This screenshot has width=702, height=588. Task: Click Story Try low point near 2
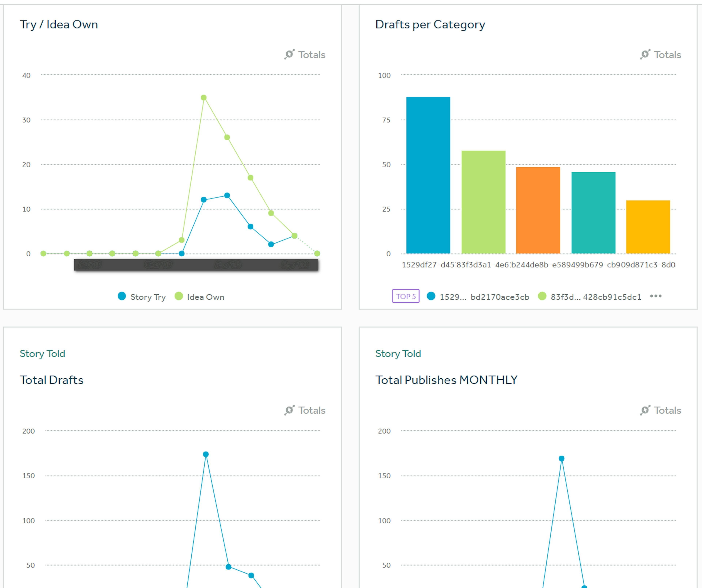tap(271, 244)
